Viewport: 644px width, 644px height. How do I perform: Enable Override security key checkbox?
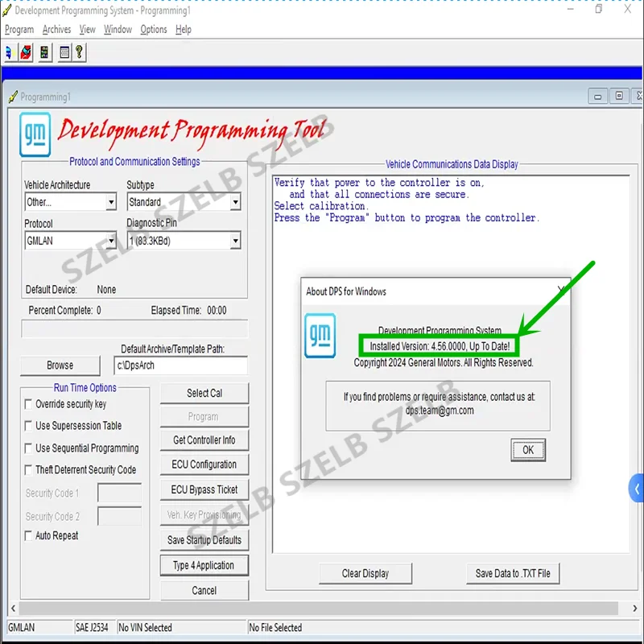(x=28, y=404)
